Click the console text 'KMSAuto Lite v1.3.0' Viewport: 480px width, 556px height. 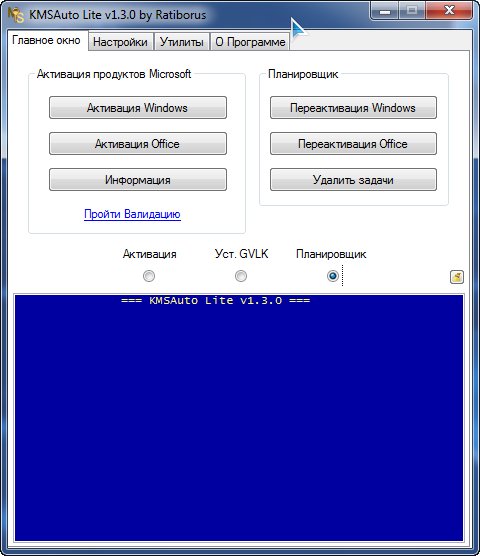click(x=216, y=301)
